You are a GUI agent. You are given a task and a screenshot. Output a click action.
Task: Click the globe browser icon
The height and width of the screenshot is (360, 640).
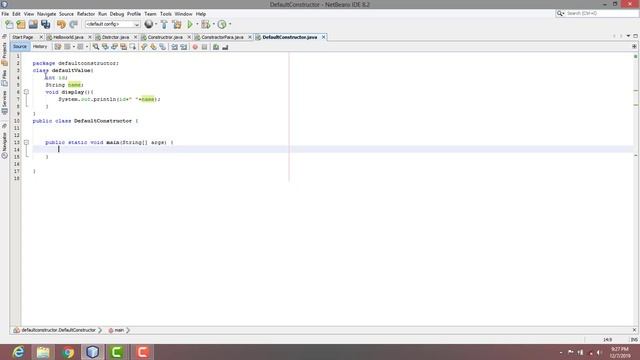(x=149, y=24)
